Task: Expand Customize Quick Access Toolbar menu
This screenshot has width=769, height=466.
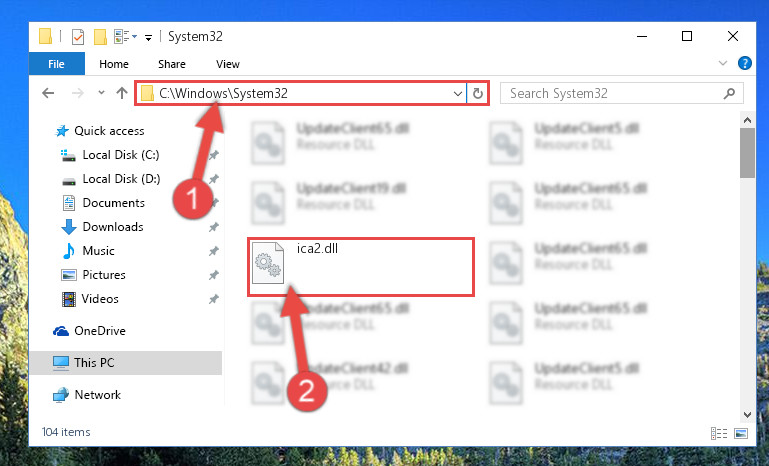Action: pos(148,37)
